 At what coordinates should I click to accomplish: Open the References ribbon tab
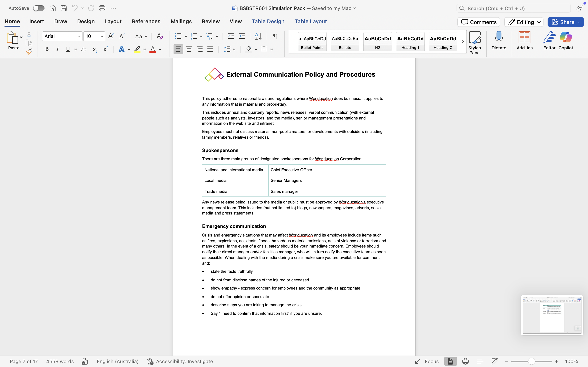tap(146, 21)
